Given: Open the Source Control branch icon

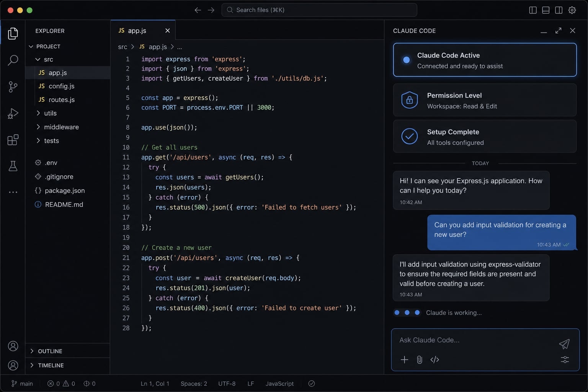Looking at the screenshot, I should [x=13, y=87].
